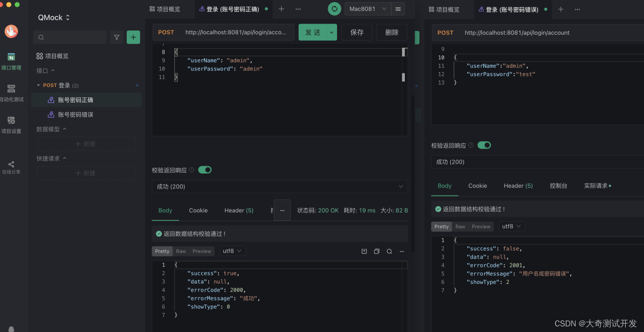Click the green refresh environment icon
The image size is (644, 332).
point(334,9)
